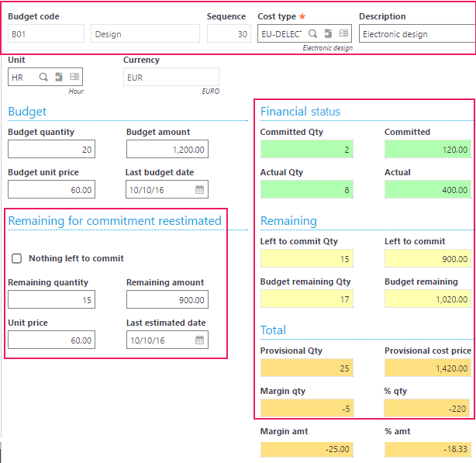Click the Unit search magnifier icon
The height and width of the screenshot is (463, 476).
[x=43, y=77]
